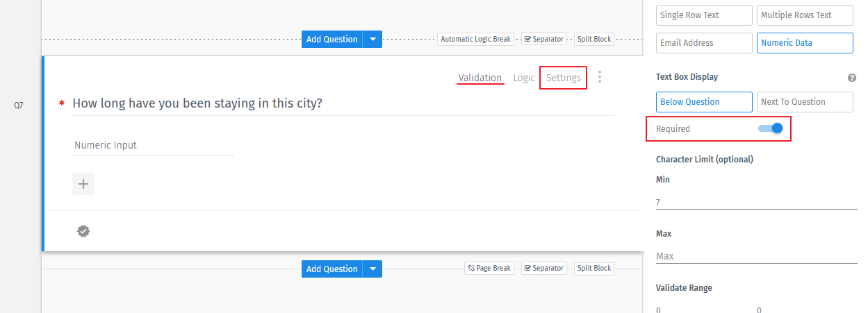Toggle the Required switch off
The height and width of the screenshot is (313, 868).
(771, 128)
